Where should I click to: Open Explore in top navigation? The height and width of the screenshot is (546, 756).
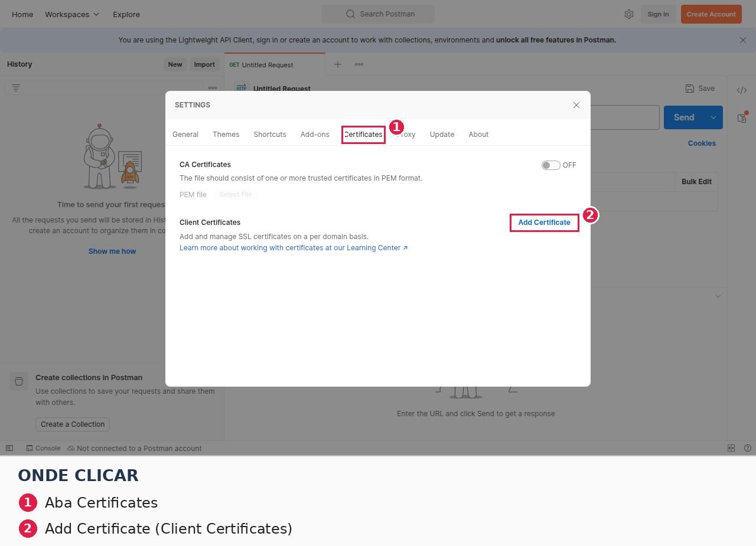(126, 14)
